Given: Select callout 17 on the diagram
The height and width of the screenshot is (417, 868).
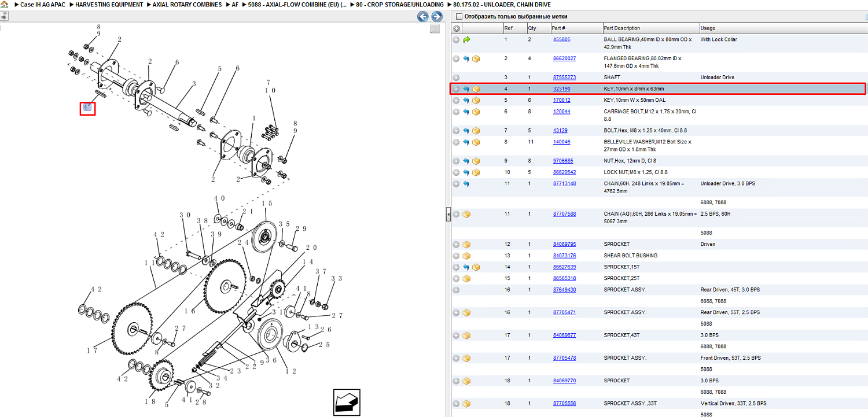Looking at the screenshot, I should (x=91, y=350).
